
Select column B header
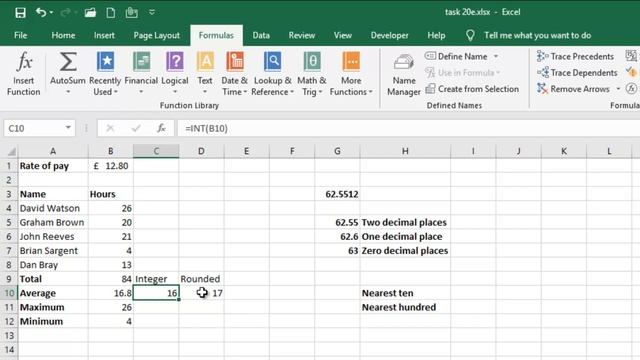pos(111,151)
